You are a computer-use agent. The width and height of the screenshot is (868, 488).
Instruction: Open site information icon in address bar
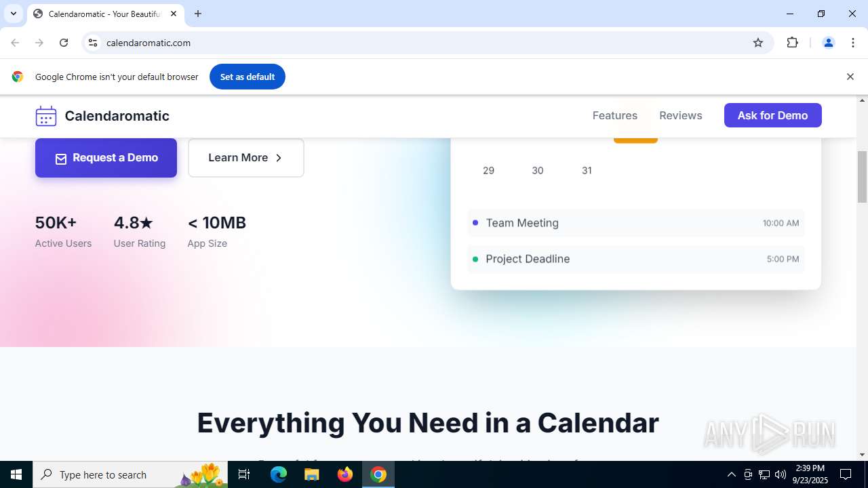point(93,43)
